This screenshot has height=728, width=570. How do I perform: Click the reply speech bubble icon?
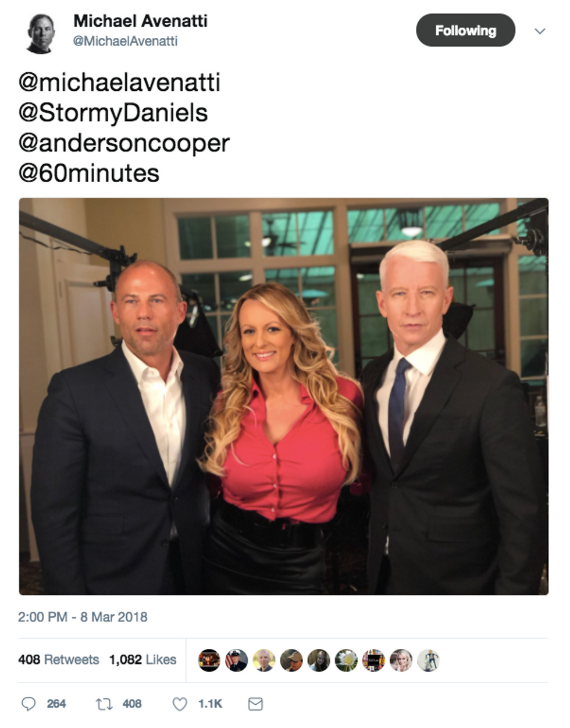(x=28, y=704)
